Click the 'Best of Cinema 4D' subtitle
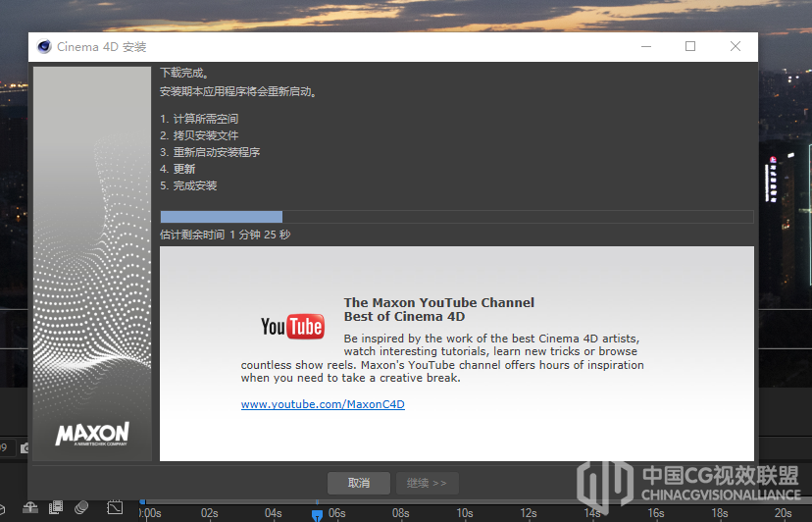Viewport: 812px width, 522px height. (x=404, y=317)
